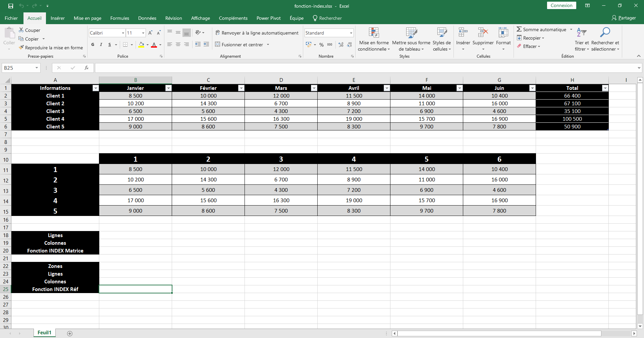This screenshot has height=338, width=644.
Task: Click the Insérer cells icon
Action: [x=463, y=33]
